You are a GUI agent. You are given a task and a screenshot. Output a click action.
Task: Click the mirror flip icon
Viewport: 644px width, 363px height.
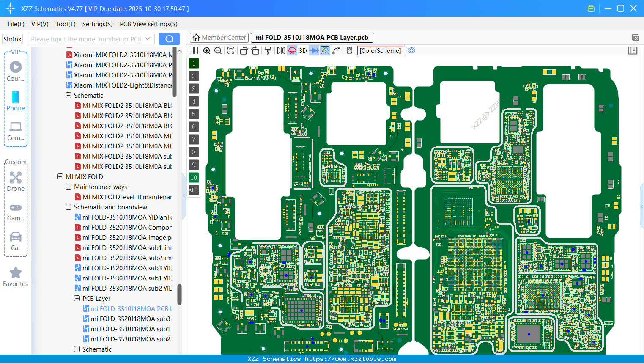280,50
